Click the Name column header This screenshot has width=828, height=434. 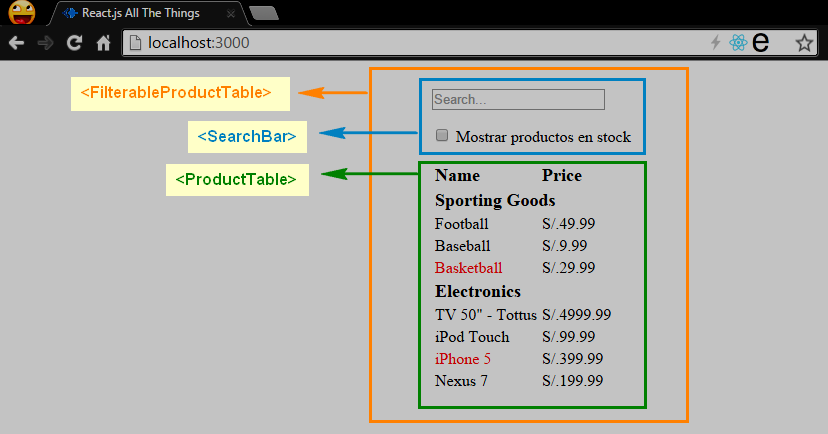457,175
